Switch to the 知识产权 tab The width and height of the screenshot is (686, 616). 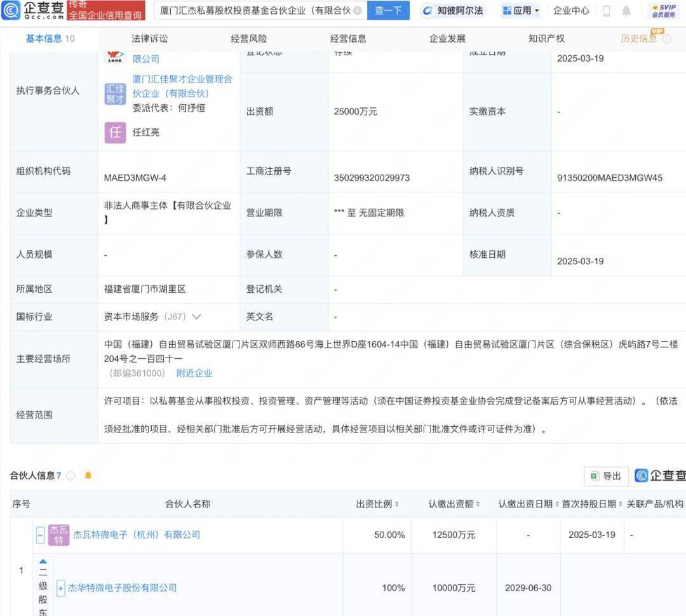coord(546,39)
